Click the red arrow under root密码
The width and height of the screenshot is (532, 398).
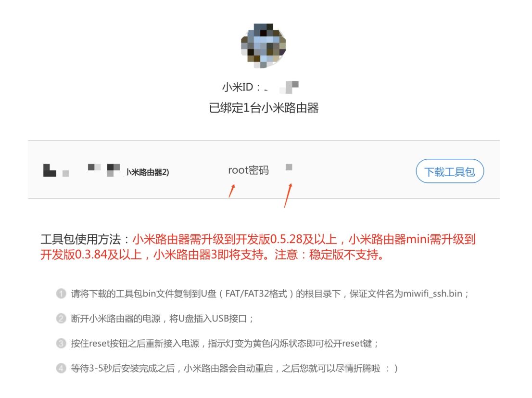(232, 191)
